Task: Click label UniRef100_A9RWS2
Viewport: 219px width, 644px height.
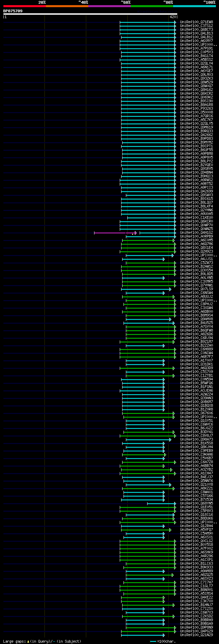Action: [x=196, y=180]
